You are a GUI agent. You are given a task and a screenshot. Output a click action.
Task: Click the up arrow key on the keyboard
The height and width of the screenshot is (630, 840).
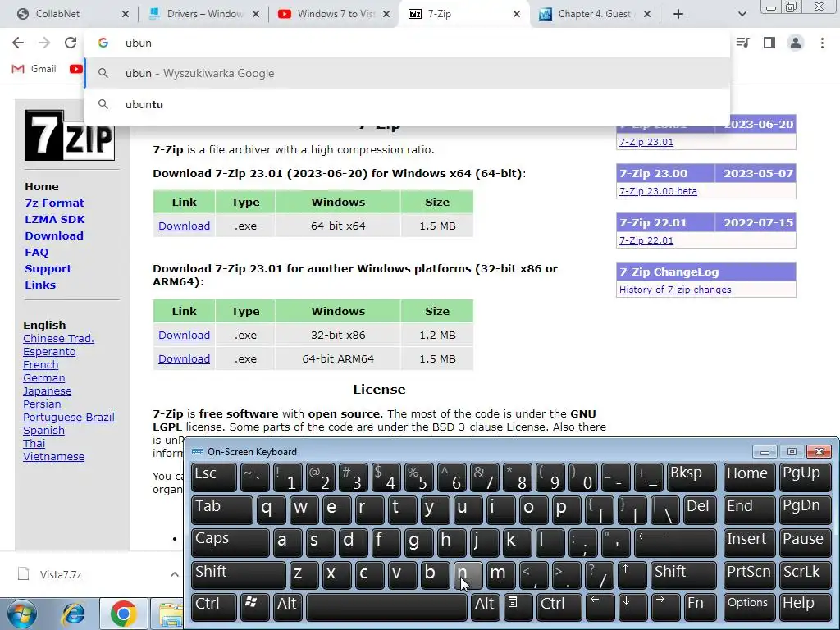pos(632,575)
